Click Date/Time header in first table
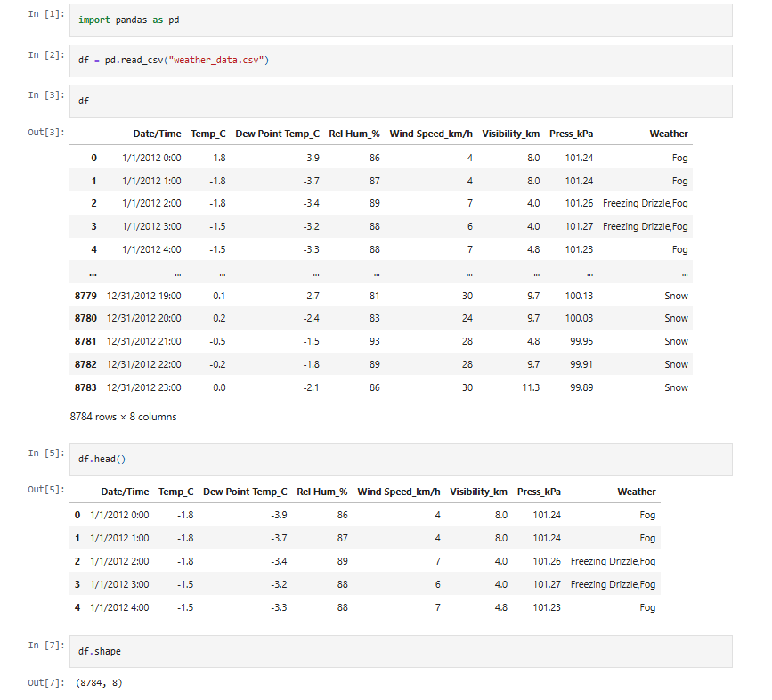 click(157, 134)
